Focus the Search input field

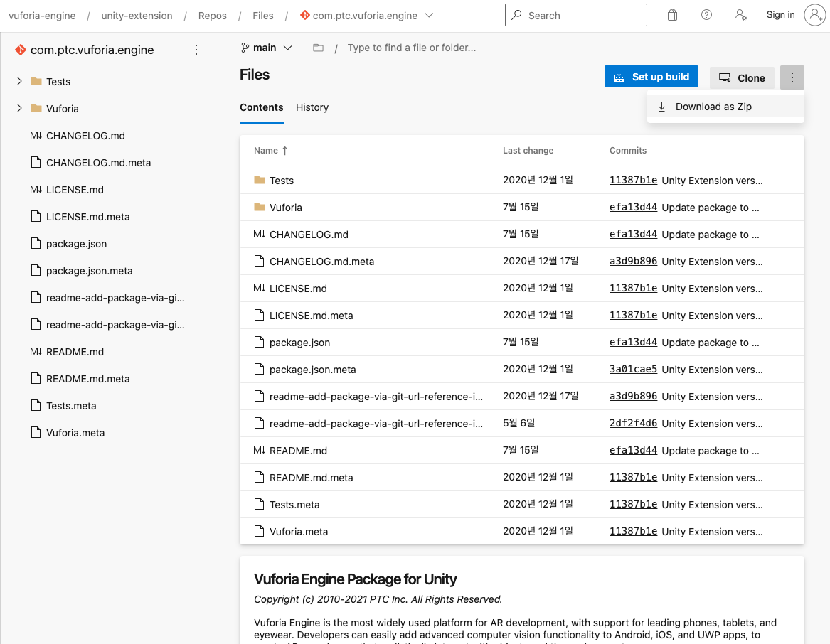tap(576, 15)
